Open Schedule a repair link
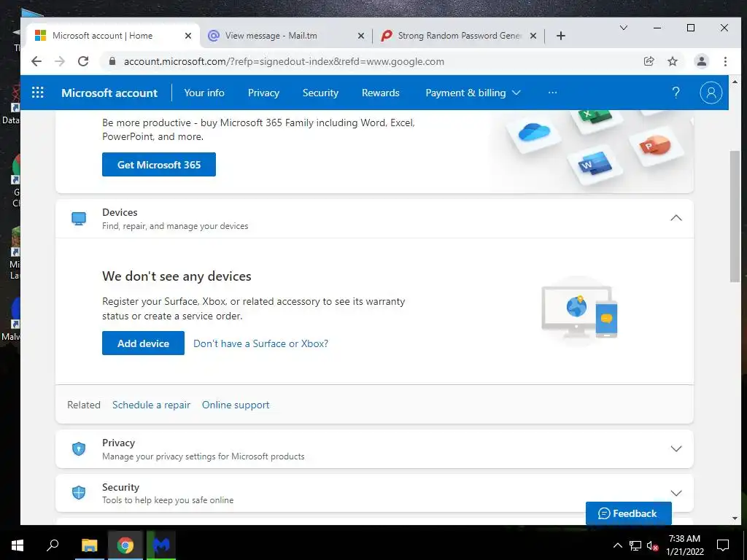This screenshot has height=560, width=747. pyautogui.click(x=151, y=405)
